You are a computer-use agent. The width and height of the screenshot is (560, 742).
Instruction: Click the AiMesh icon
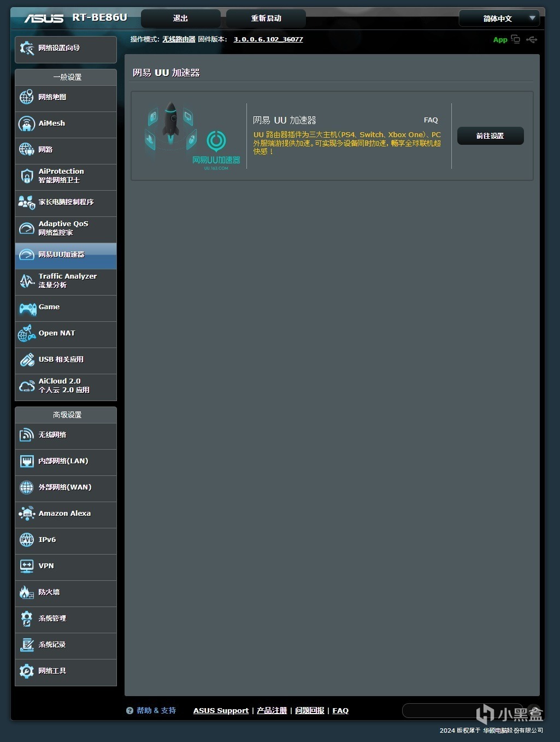click(x=27, y=123)
